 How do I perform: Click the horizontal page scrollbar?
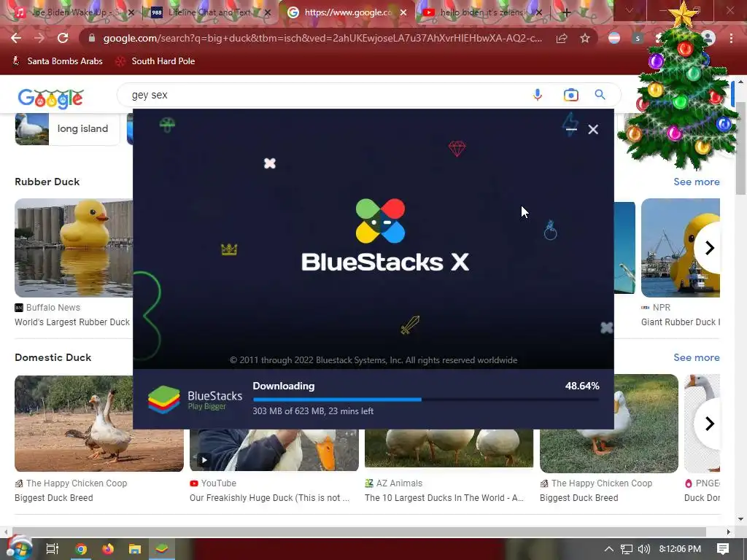pyautogui.click(x=358, y=532)
